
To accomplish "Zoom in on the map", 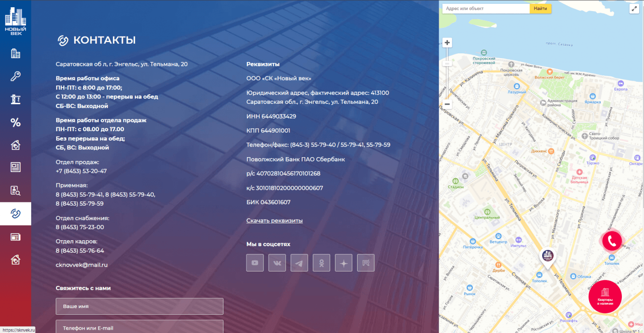I will point(447,43).
